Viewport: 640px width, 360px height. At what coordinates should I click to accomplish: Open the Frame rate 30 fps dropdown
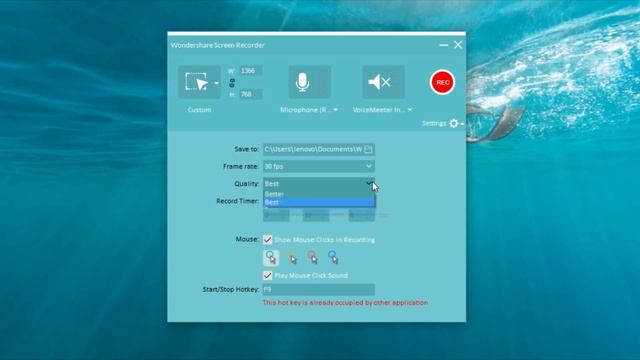[x=319, y=167]
